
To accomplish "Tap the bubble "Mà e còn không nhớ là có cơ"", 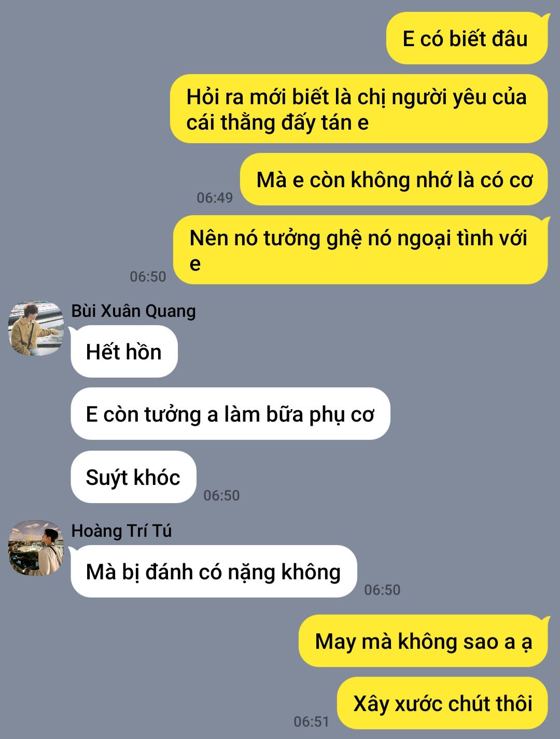I will (x=394, y=179).
